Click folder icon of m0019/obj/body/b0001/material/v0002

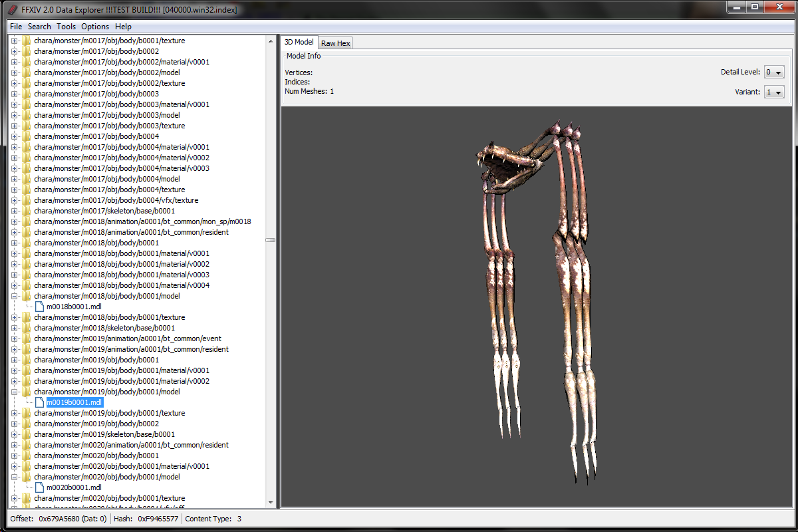click(27, 381)
